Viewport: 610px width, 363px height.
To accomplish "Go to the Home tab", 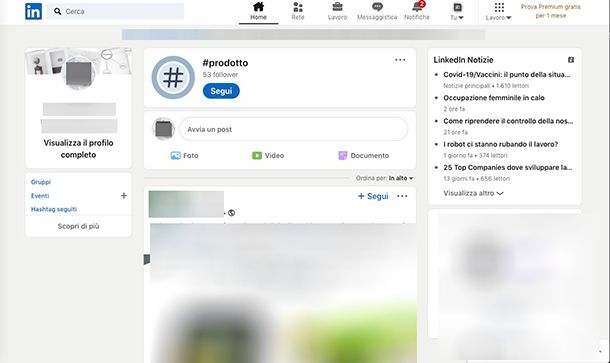I will tap(258, 11).
